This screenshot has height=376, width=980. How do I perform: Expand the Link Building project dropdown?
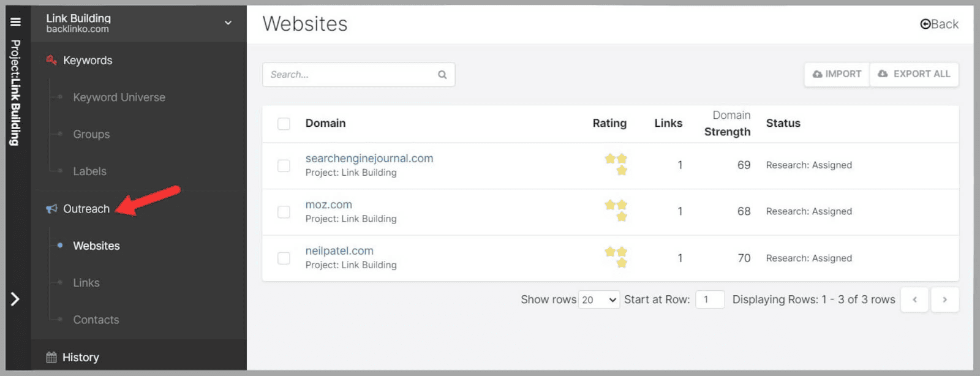coord(228,23)
